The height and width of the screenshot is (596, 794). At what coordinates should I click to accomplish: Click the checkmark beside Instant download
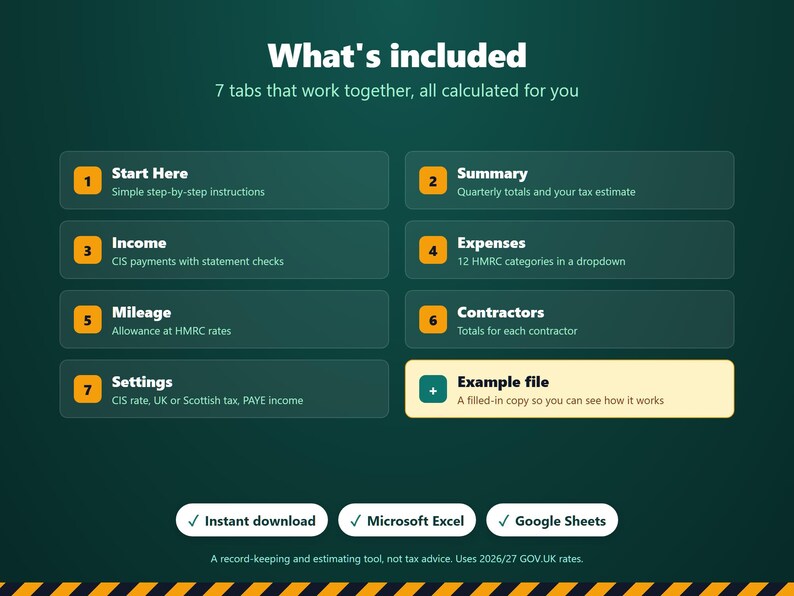click(193, 521)
